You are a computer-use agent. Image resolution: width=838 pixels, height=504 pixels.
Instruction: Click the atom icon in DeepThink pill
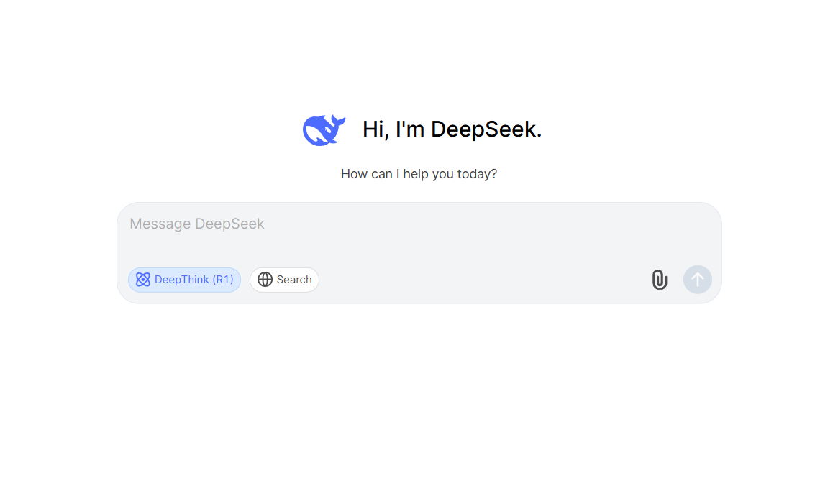[142, 280]
